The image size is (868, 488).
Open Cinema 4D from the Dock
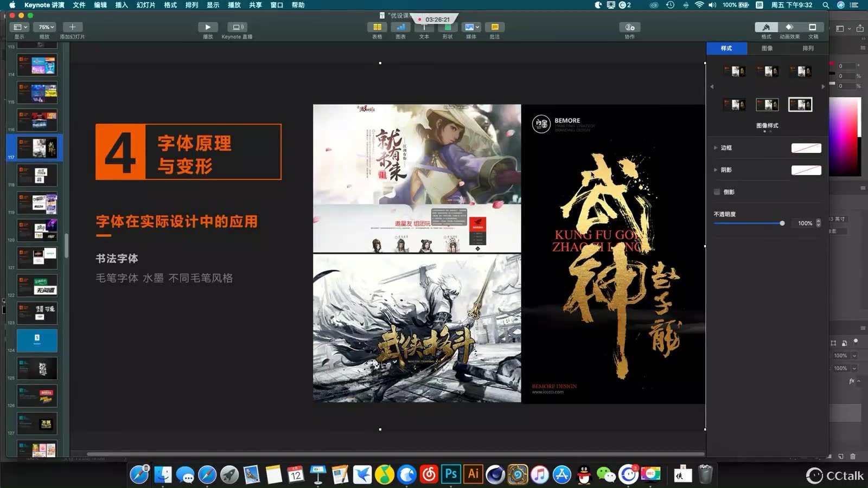[495, 475]
